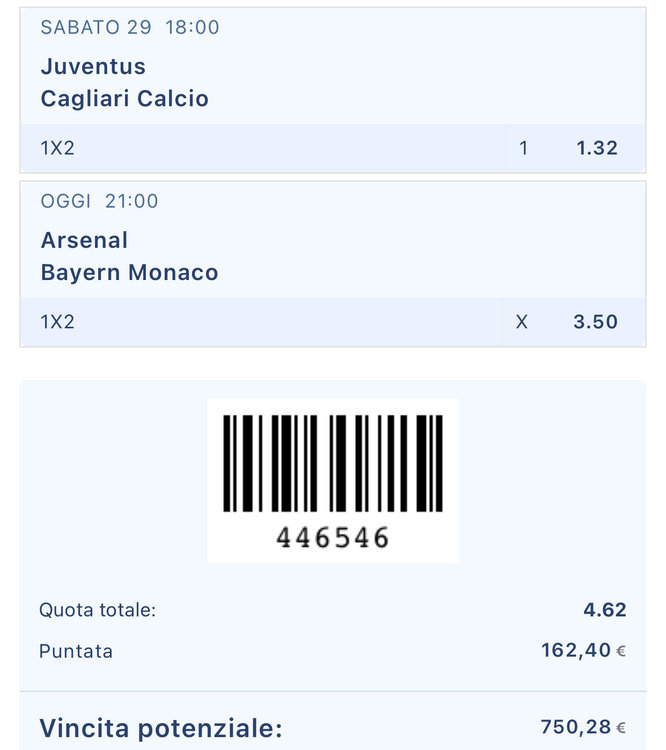The height and width of the screenshot is (750, 666).
Task: Tap the Juventus team name
Action: click(93, 67)
